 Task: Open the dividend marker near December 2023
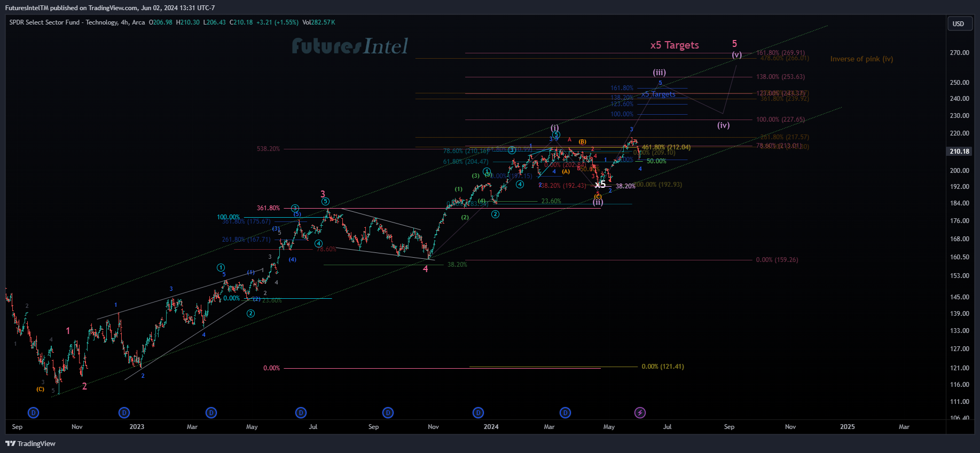pos(478,412)
